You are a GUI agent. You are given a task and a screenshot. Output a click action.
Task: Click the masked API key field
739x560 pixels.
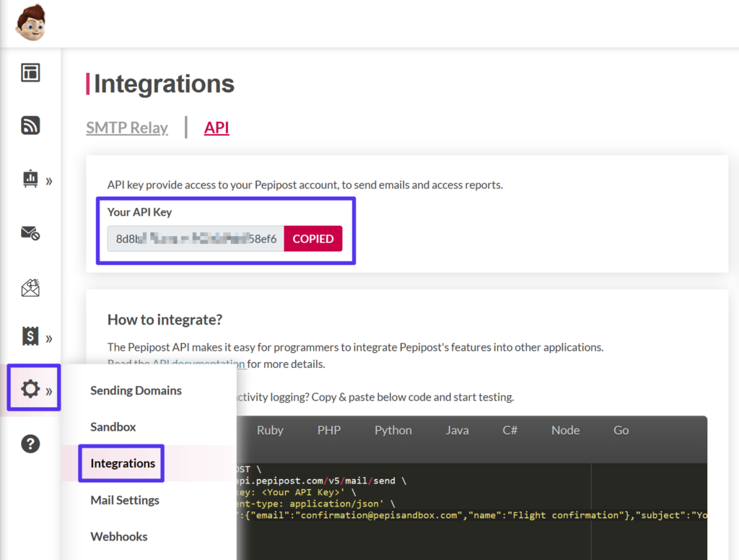(195, 238)
